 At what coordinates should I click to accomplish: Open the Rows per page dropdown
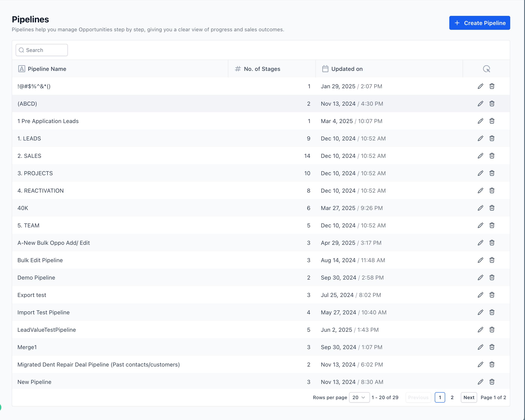point(359,397)
